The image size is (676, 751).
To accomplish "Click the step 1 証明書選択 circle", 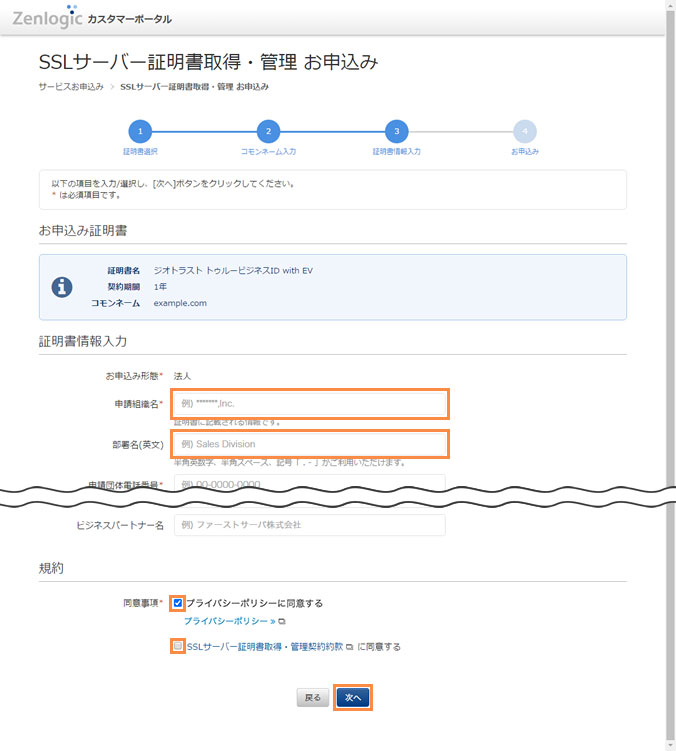I will pyautogui.click(x=141, y=131).
